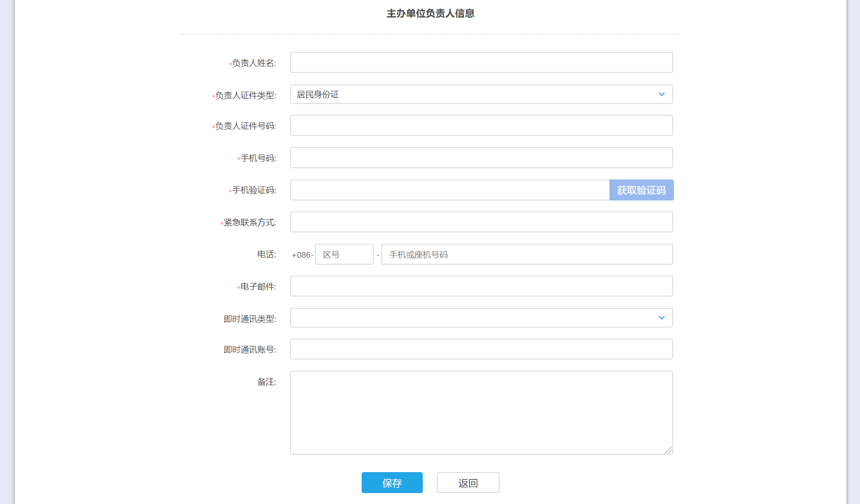Click the 备注 textarea resize handle
This screenshot has height=504, width=860.
click(669, 450)
